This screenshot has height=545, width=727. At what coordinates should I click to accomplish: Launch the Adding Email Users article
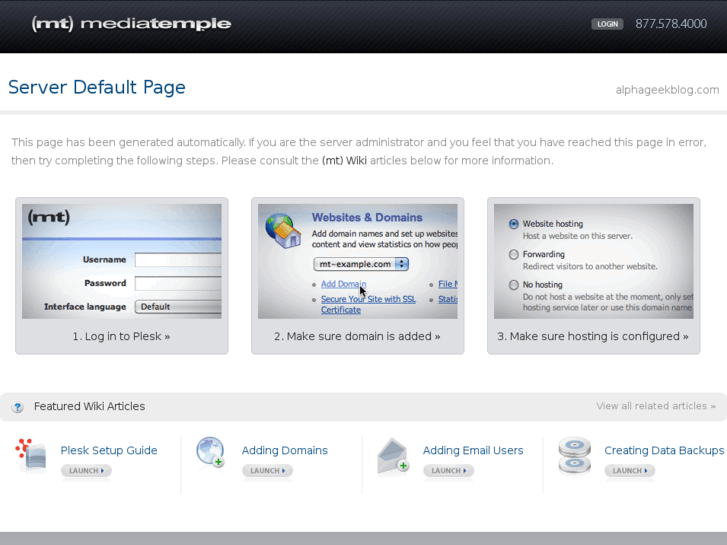(x=448, y=470)
